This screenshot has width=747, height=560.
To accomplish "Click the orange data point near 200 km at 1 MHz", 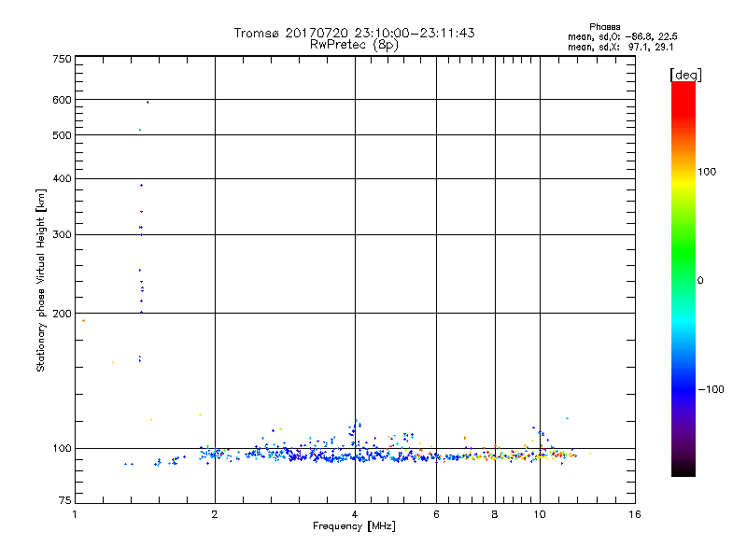I will pos(84,321).
